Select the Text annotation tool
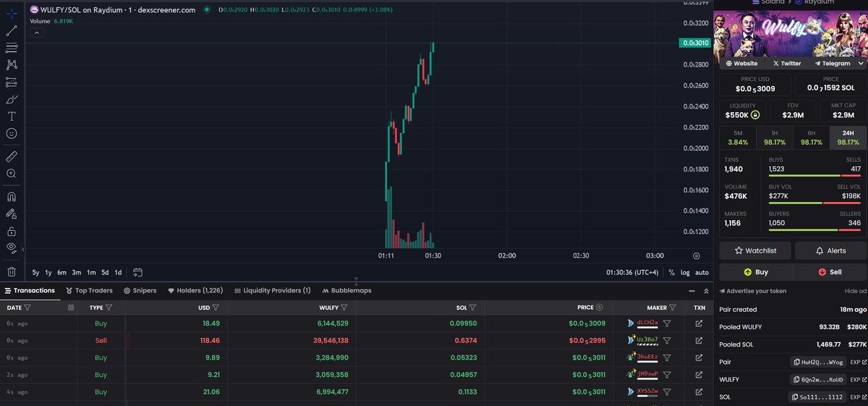The image size is (868, 406). point(12,117)
